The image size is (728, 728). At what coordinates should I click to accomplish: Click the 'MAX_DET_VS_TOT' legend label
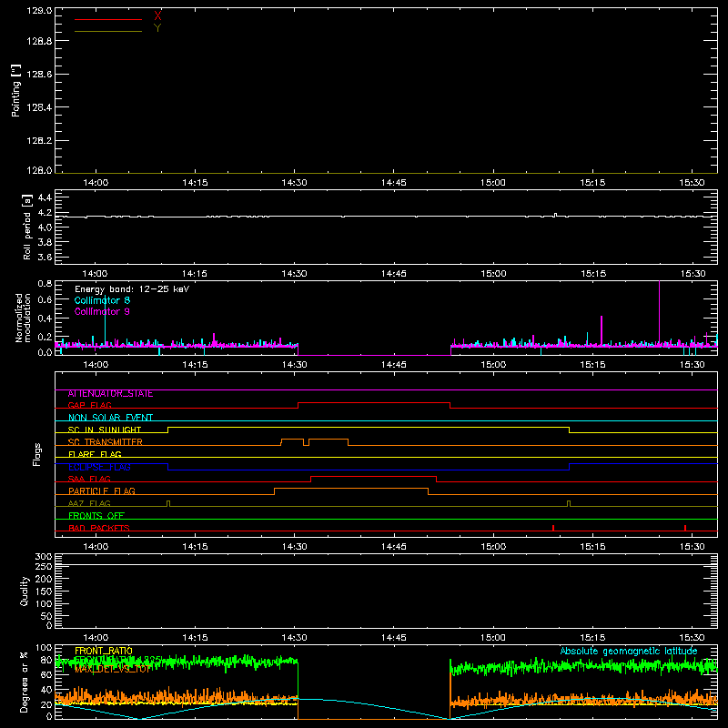pyautogui.click(x=112, y=670)
